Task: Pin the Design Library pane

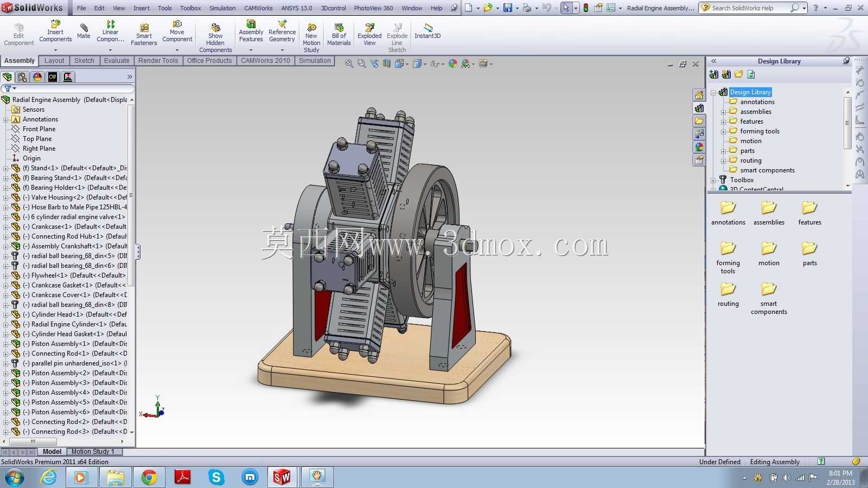Action: [846, 61]
